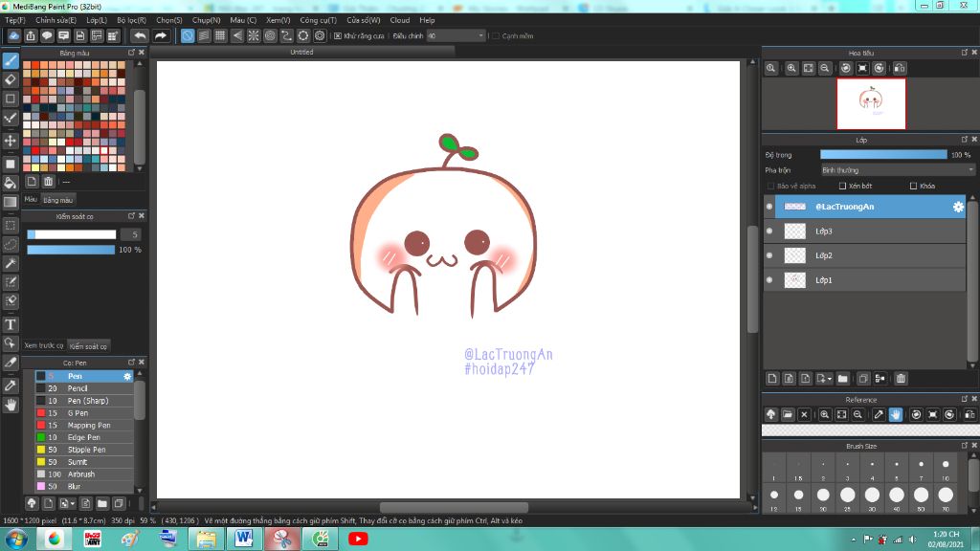Rotate canvas left in Navigator
980x551 pixels.
(x=846, y=68)
